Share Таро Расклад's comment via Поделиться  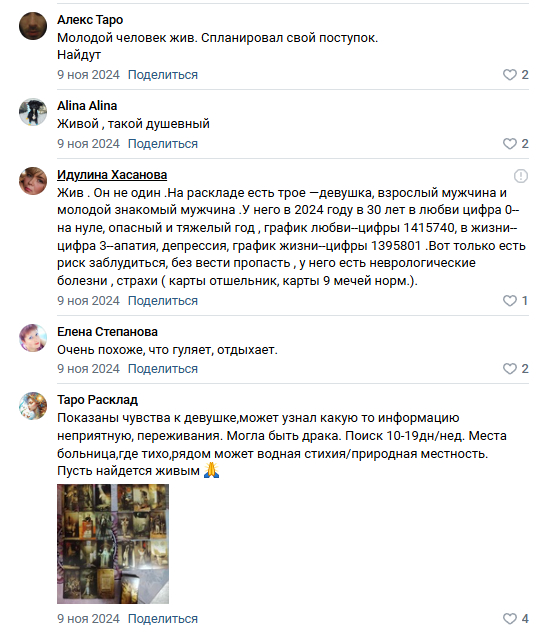pyautogui.click(x=163, y=618)
